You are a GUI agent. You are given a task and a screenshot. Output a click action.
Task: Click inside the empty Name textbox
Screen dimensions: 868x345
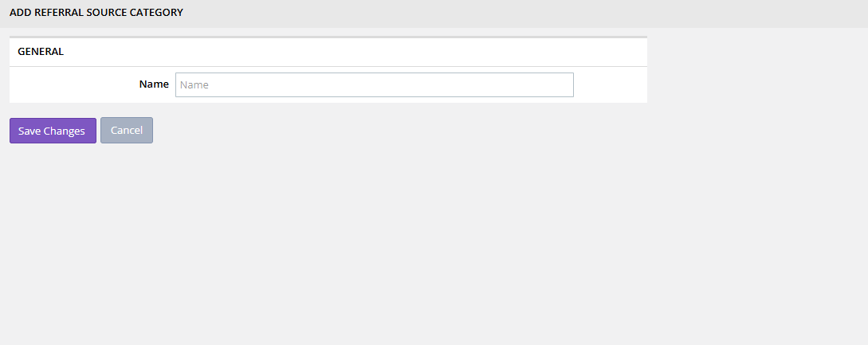[374, 84]
